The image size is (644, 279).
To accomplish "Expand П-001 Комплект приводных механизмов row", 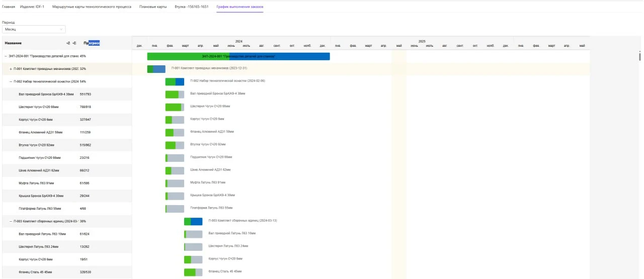I will coord(11,69).
